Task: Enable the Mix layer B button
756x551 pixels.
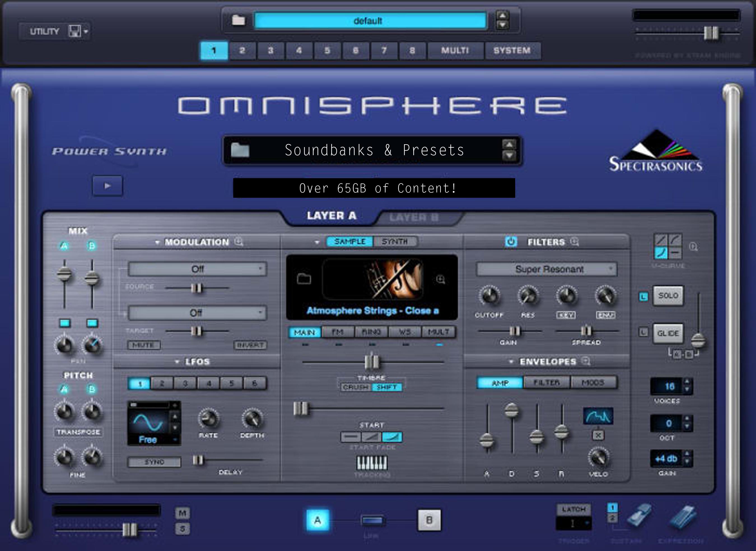Action: [x=92, y=246]
